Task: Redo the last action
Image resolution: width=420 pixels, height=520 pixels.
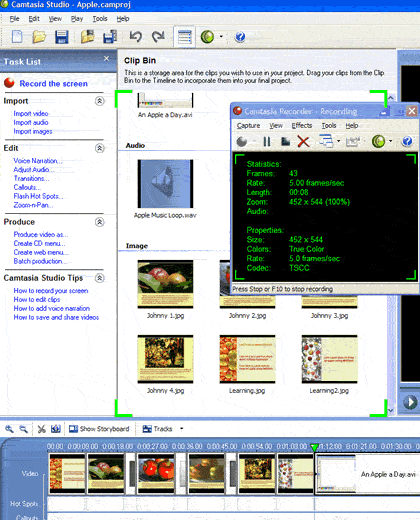Action: click(158, 36)
